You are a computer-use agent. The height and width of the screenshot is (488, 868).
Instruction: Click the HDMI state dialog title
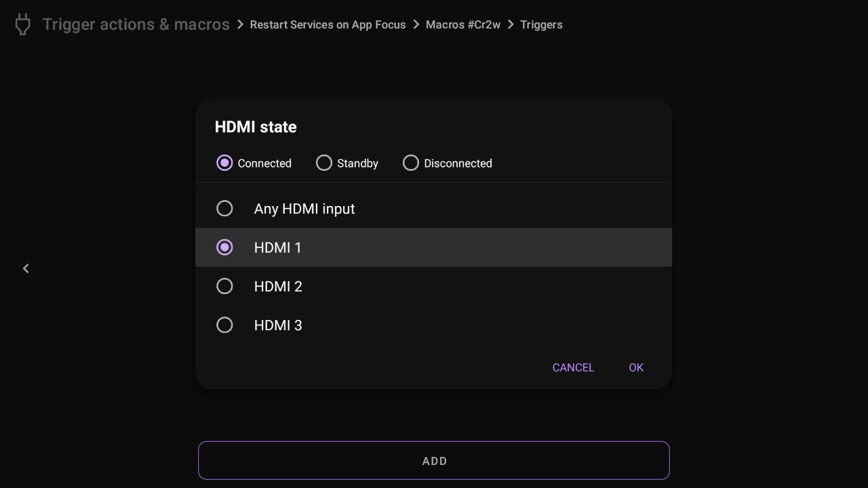click(x=256, y=127)
